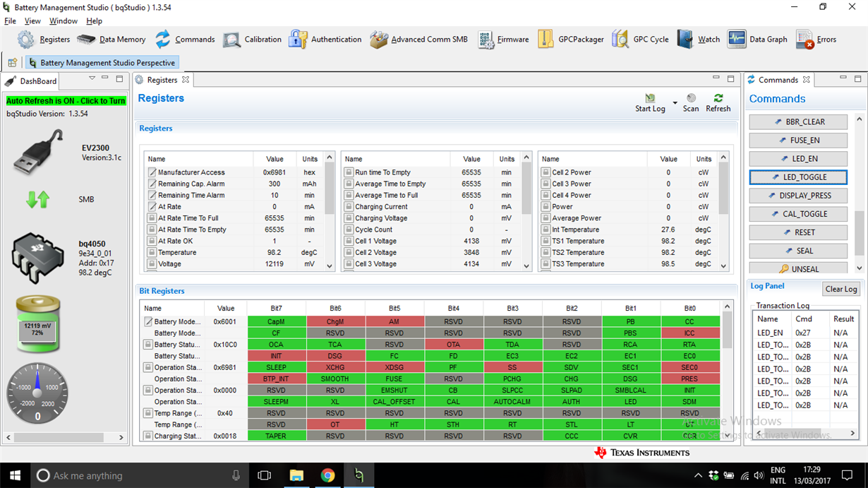Toggle the XDSG bit cell

394,367
